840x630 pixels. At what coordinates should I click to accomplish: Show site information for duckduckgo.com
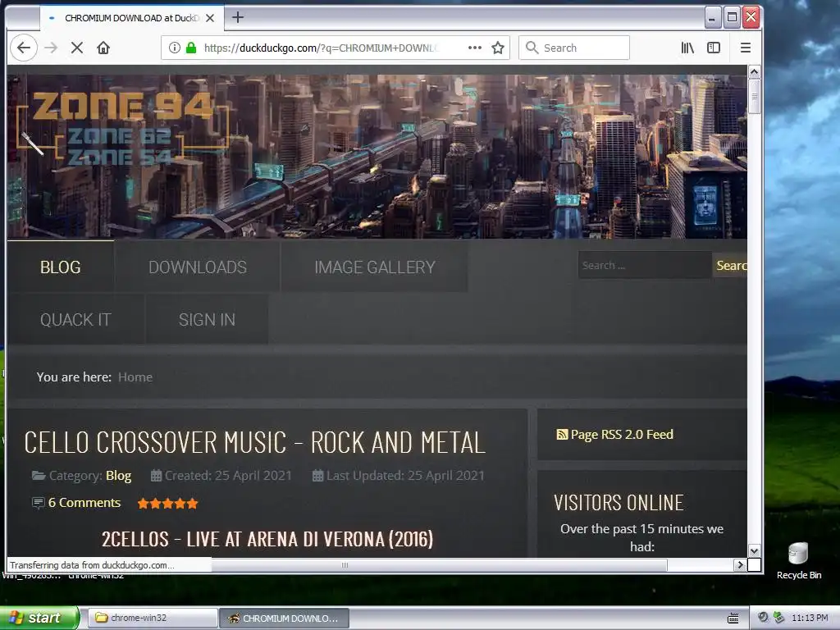[174, 48]
